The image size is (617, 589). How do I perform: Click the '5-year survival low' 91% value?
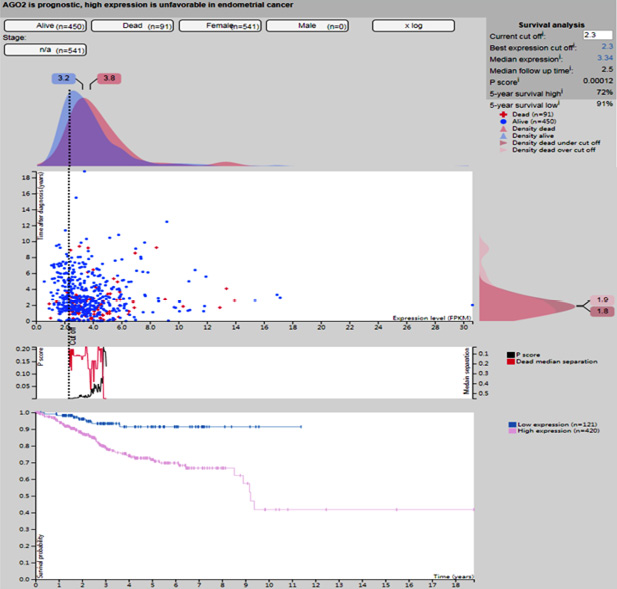coord(605,104)
